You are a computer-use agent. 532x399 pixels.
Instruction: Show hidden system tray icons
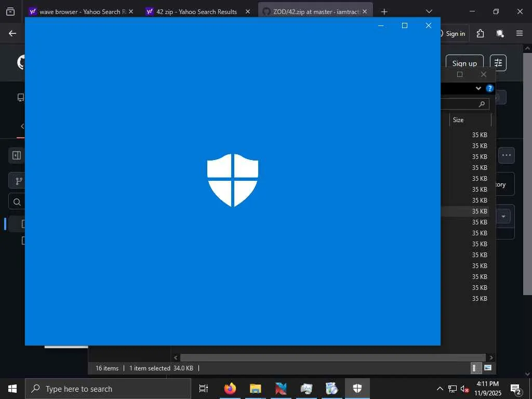[440, 389]
